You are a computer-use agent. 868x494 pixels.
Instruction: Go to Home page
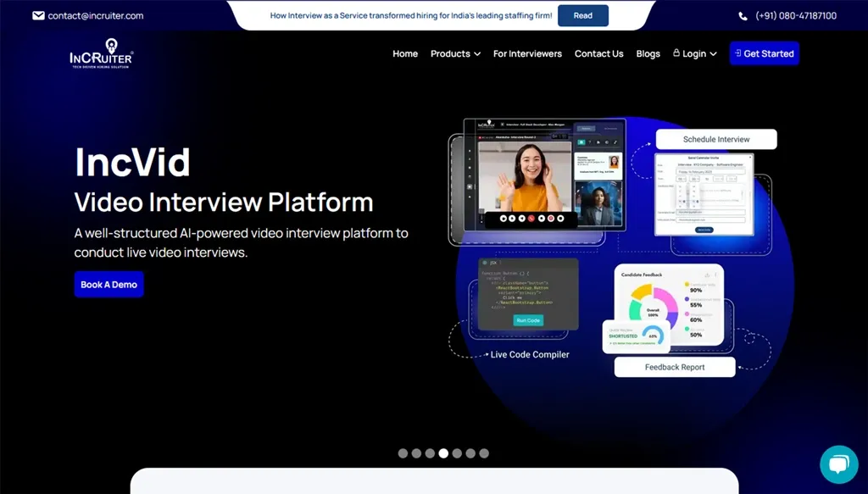click(x=405, y=53)
